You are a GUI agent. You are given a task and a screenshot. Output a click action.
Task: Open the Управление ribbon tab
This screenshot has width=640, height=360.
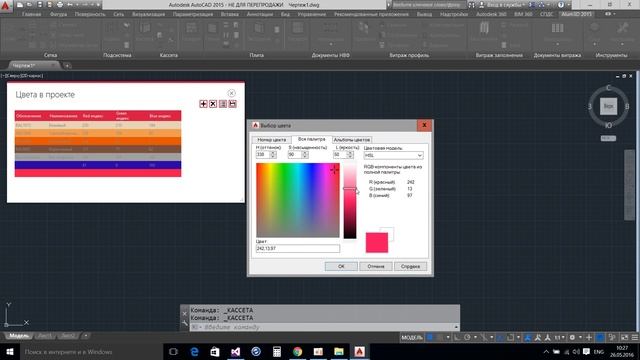311,14
